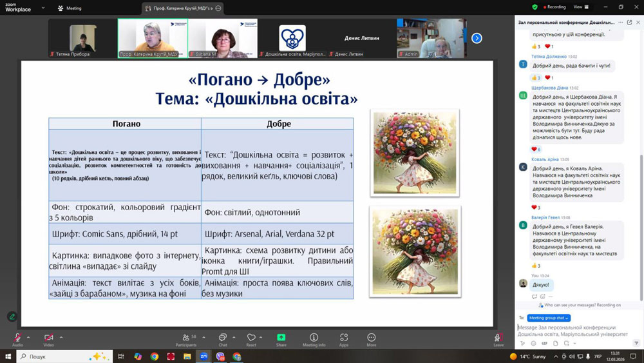Switch to the Meeting tab
Image resolution: width=644 pixels, height=363 pixels.
point(70,8)
